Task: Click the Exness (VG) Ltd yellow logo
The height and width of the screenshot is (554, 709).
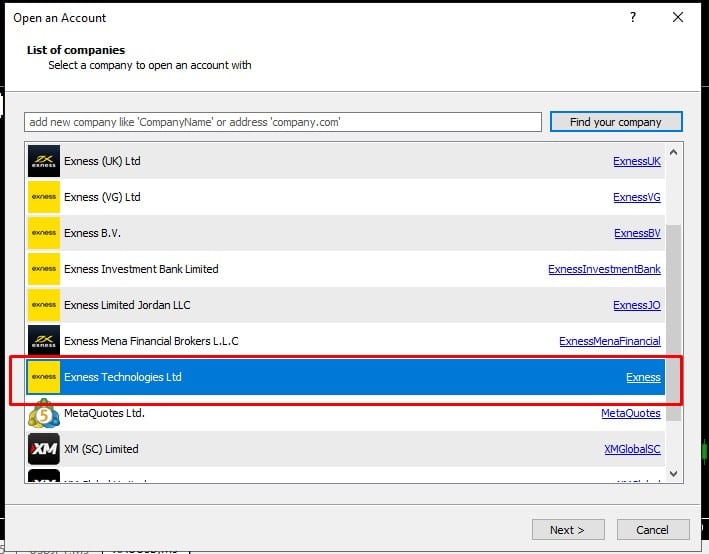Action: [44, 197]
